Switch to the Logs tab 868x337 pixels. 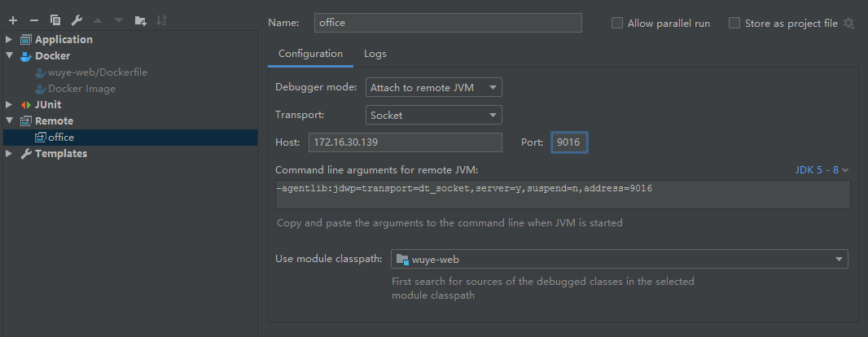375,54
